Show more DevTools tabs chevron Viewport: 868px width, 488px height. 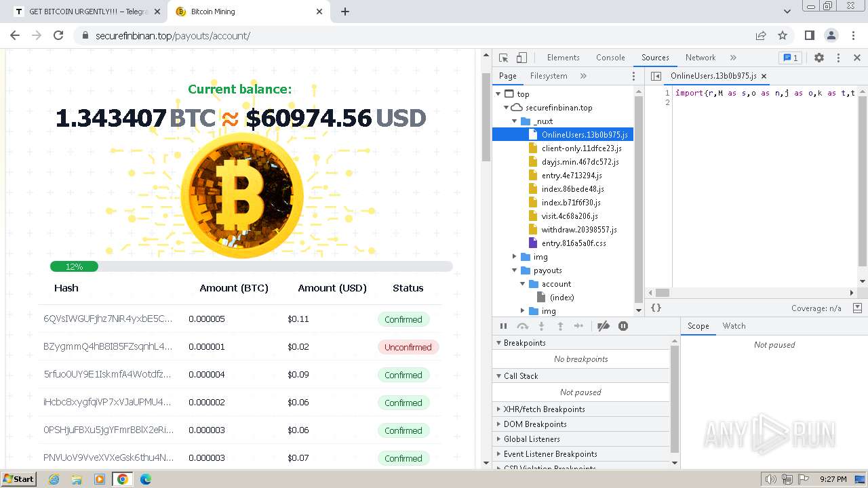pyautogui.click(x=733, y=58)
